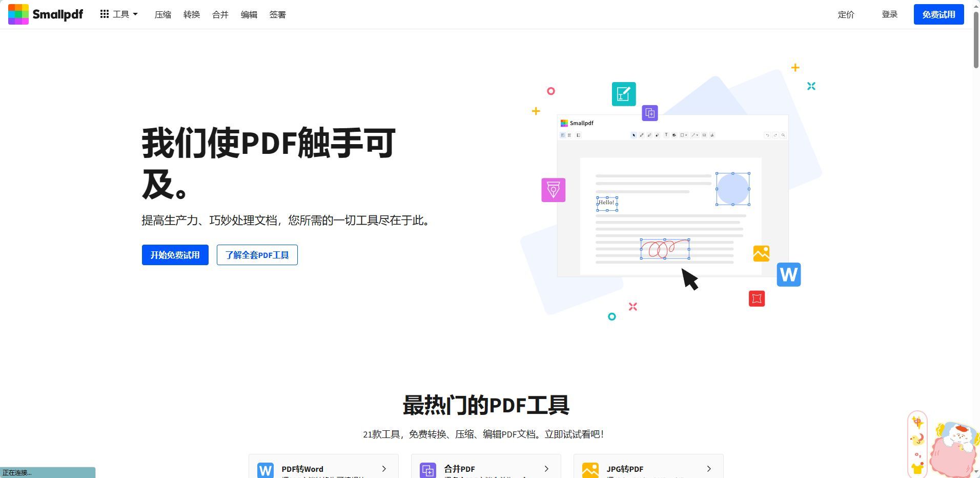The height and width of the screenshot is (478, 980).
Task: Open the 压缩 menu item
Action: tap(163, 14)
